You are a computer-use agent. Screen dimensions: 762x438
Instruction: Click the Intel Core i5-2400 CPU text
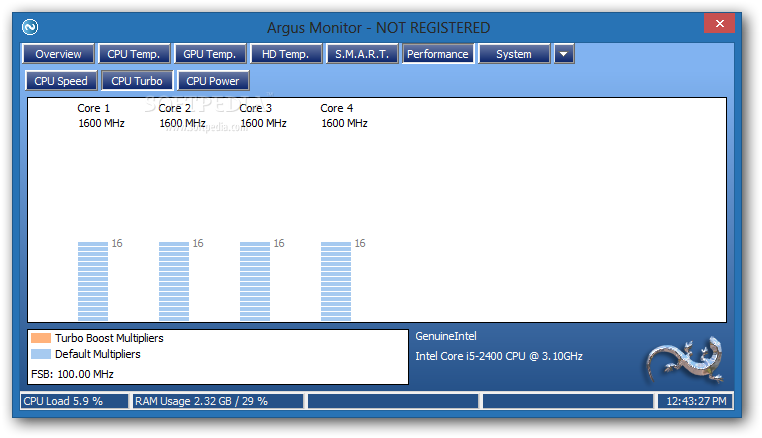pos(499,356)
